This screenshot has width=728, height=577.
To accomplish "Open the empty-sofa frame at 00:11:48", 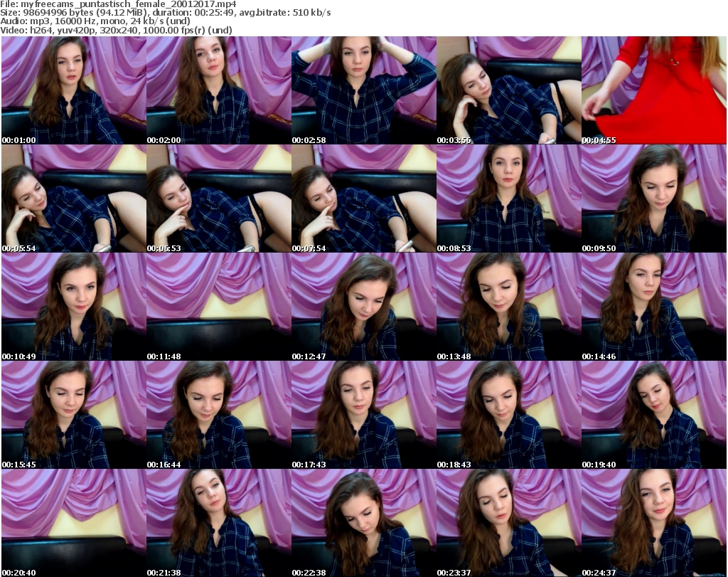I will [x=219, y=307].
